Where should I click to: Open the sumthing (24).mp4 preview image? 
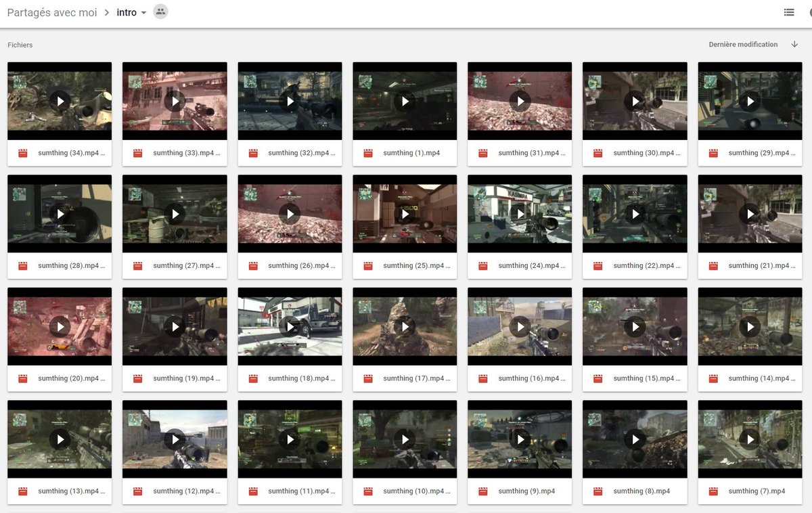[520, 214]
